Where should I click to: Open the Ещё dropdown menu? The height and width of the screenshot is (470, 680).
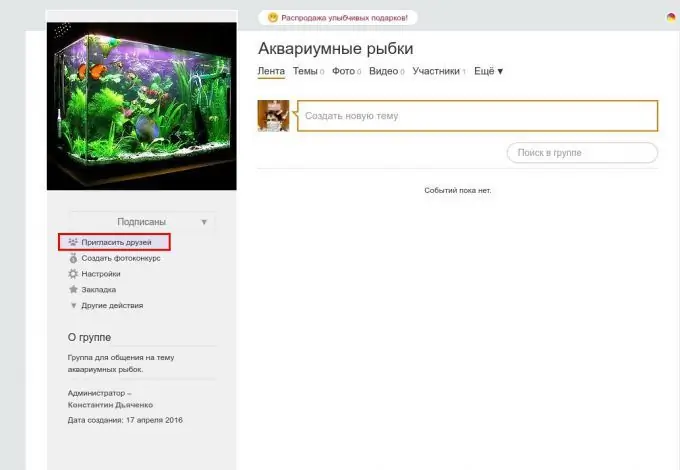click(488, 72)
